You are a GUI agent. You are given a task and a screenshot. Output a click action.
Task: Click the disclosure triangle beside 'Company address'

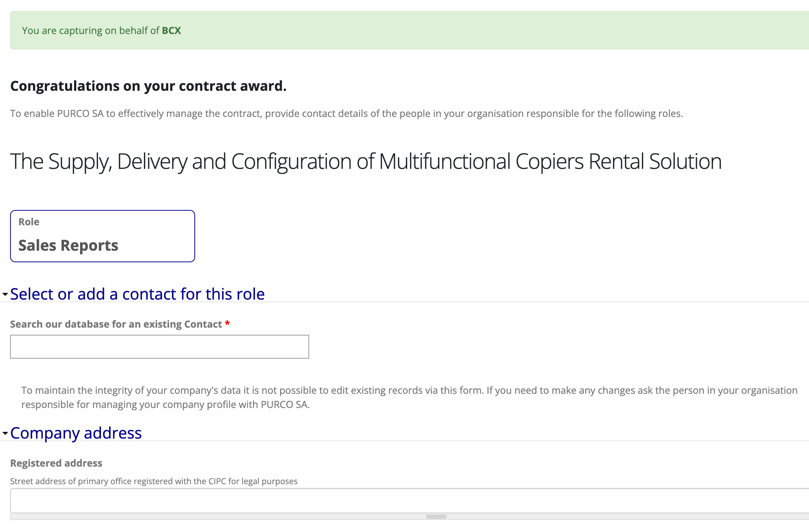click(5, 433)
